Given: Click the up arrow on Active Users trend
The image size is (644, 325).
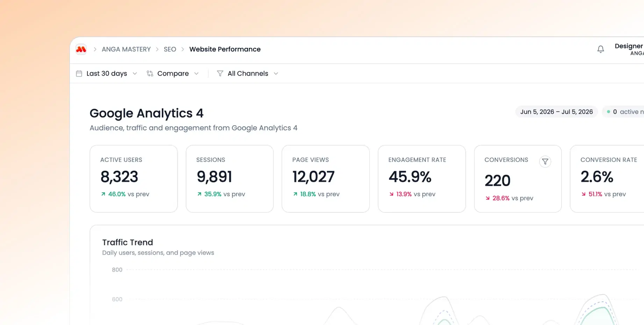Looking at the screenshot, I should [103, 194].
